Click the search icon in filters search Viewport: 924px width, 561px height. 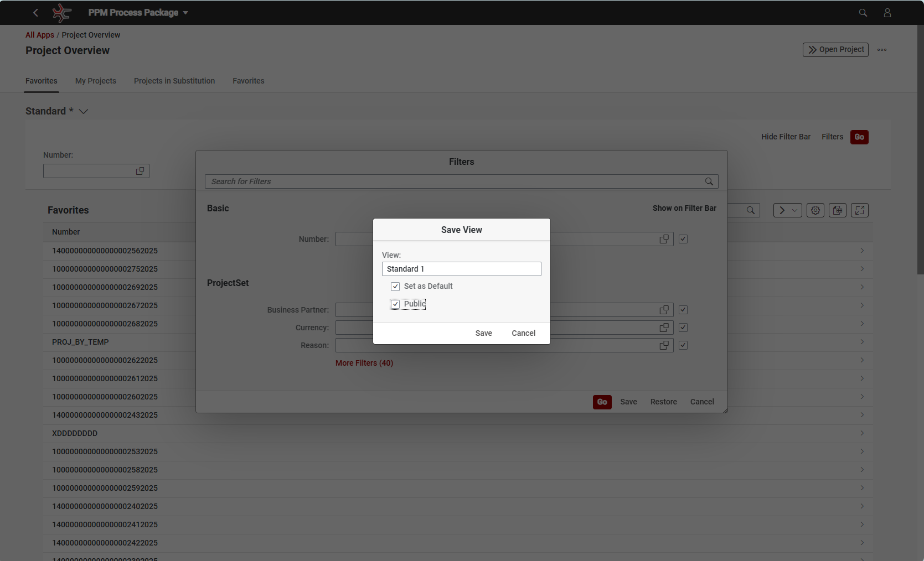[709, 181]
